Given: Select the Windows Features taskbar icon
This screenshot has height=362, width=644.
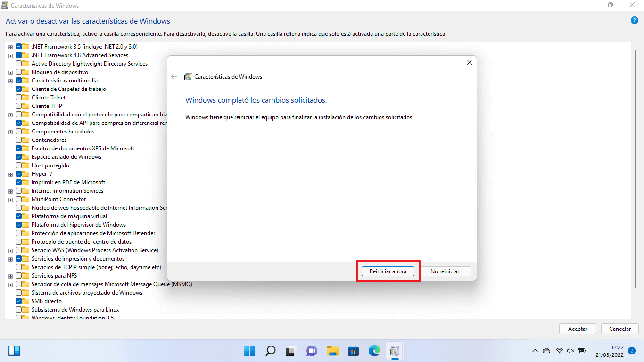Looking at the screenshot, I should click(395, 351).
